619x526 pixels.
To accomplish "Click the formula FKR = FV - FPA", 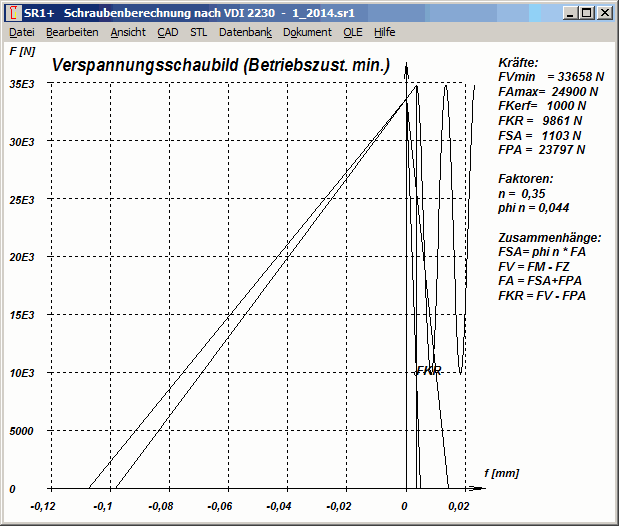I will (542, 296).
